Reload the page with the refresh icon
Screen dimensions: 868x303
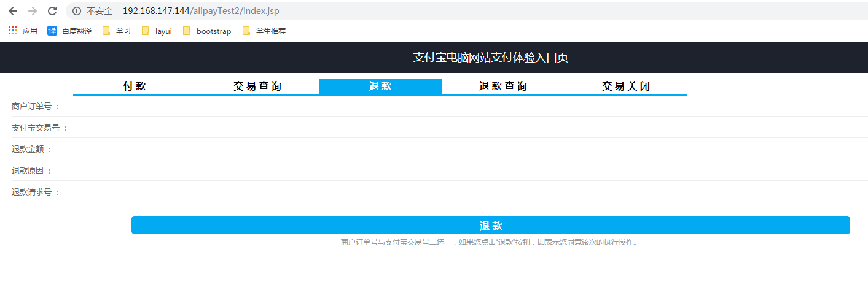pyautogui.click(x=52, y=11)
